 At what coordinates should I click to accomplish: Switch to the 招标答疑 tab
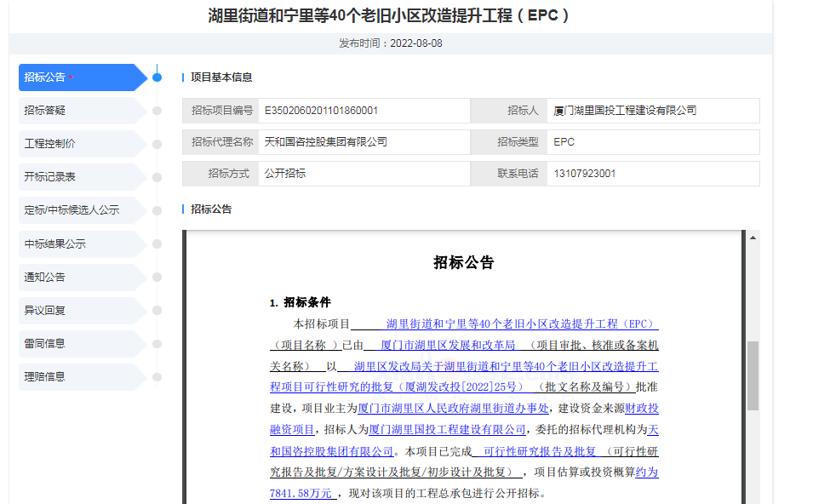click(x=77, y=111)
